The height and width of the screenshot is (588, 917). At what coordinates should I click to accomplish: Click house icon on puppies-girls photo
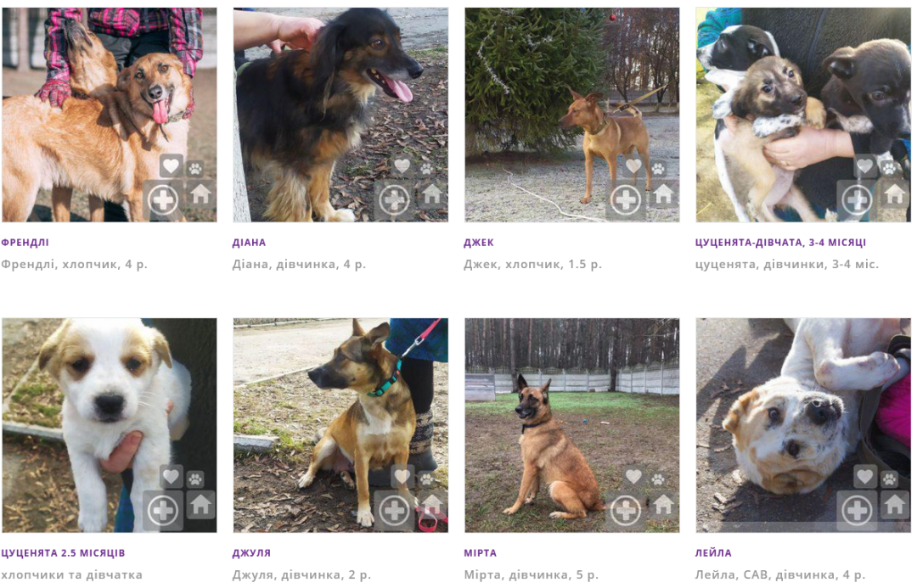[x=894, y=193]
